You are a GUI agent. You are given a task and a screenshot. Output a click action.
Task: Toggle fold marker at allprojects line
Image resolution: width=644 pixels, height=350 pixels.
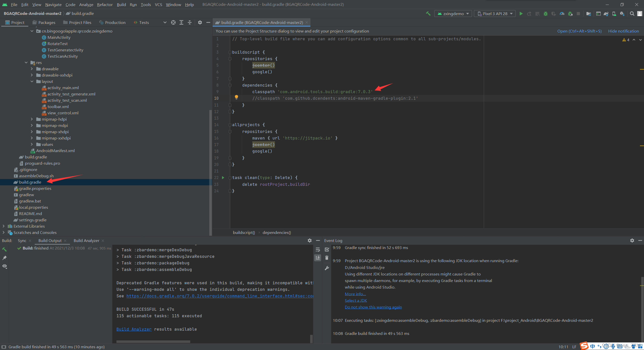(230, 125)
